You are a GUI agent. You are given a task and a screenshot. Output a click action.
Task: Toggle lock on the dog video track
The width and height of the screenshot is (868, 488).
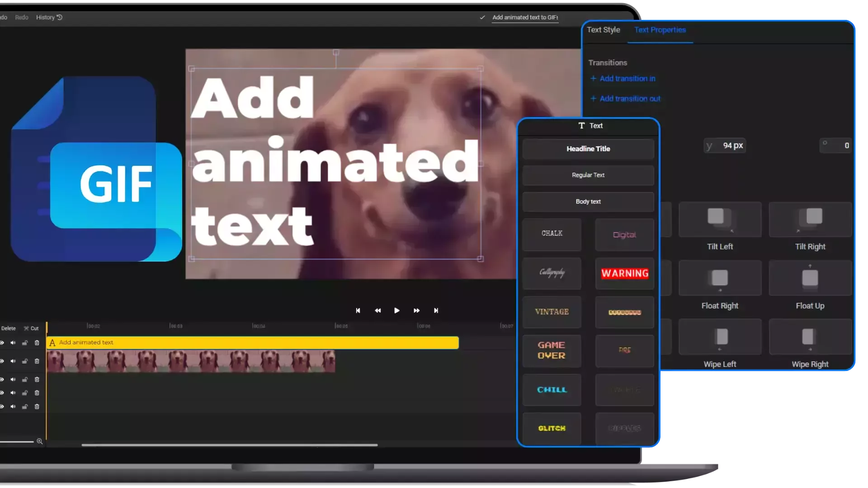click(25, 361)
